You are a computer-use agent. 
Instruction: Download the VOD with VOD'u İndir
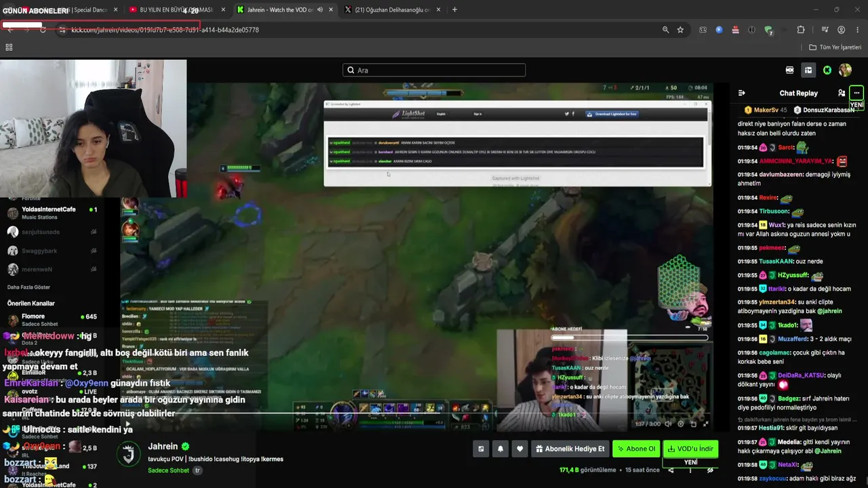pyautogui.click(x=690, y=449)
